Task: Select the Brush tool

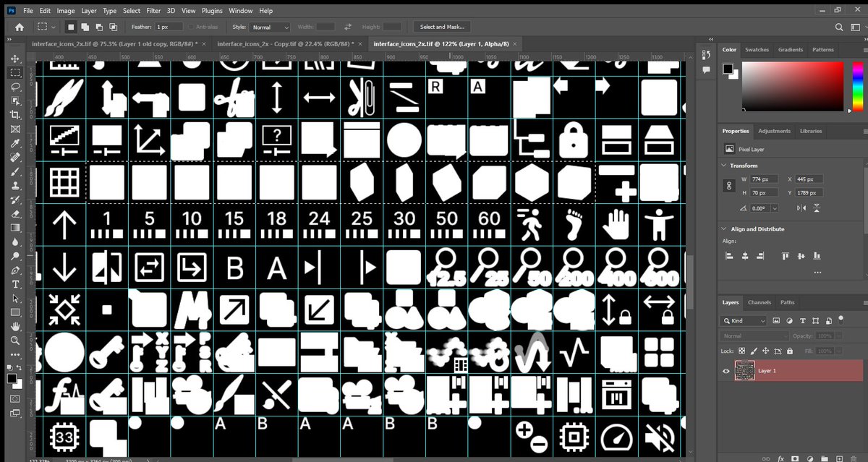Action: tap(15, 171)
